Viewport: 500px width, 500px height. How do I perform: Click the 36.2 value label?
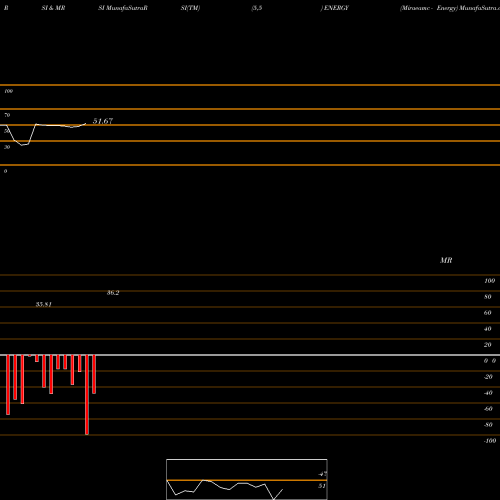point(113,293)
